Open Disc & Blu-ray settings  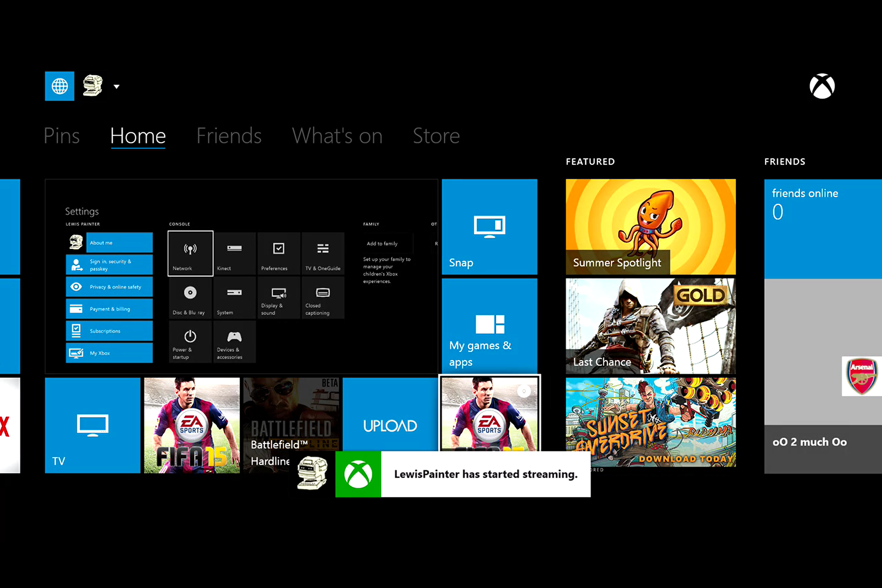click(190, 298)
